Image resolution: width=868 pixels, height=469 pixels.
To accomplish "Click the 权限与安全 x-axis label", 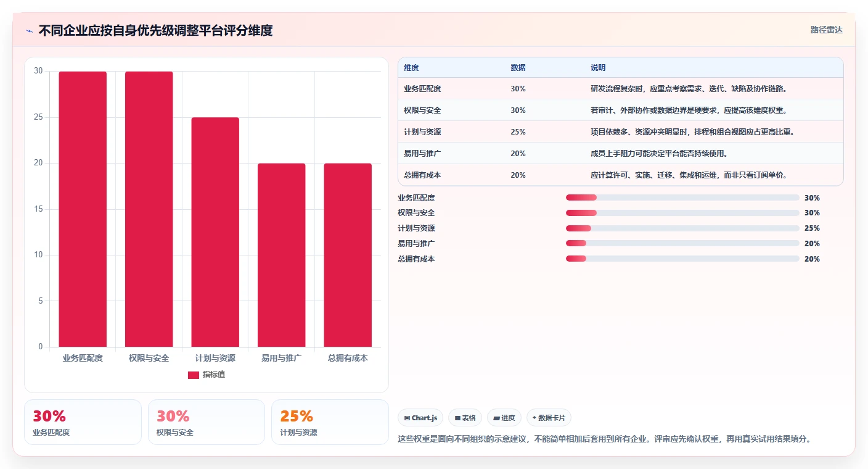I will 149,358.
